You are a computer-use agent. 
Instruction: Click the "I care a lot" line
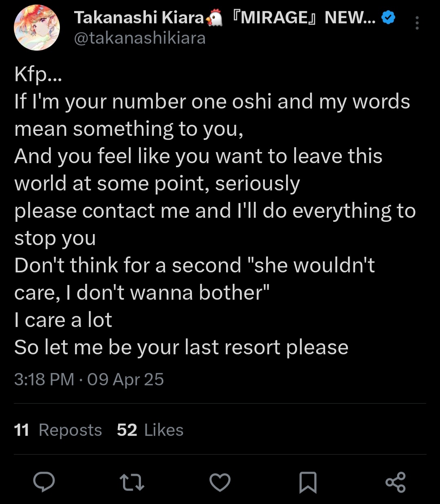tap(63, 320)
